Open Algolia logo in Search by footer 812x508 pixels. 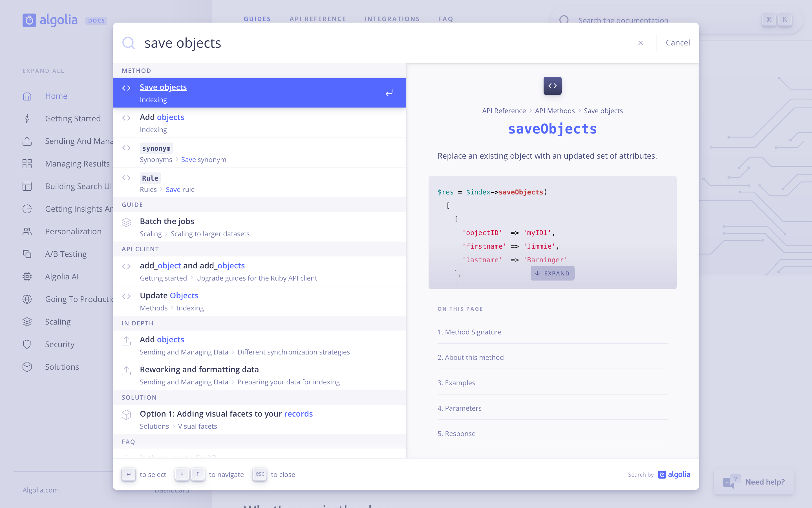(x=674, y=474)
